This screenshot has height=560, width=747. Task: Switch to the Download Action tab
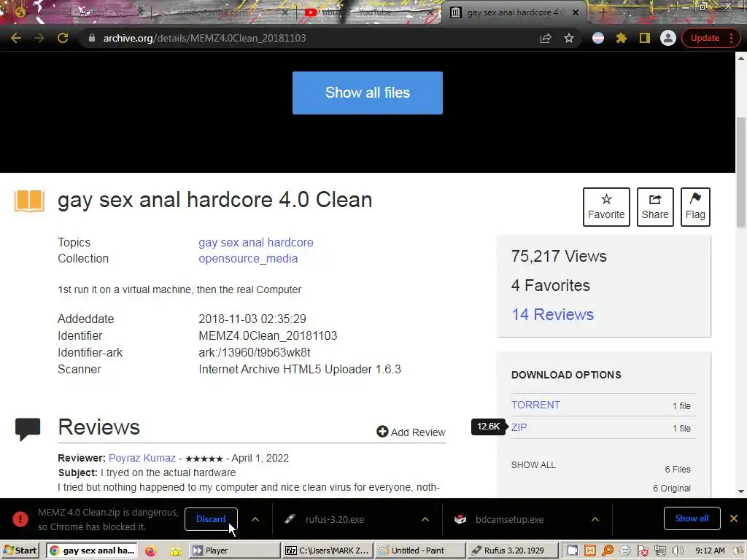point(79,12)
